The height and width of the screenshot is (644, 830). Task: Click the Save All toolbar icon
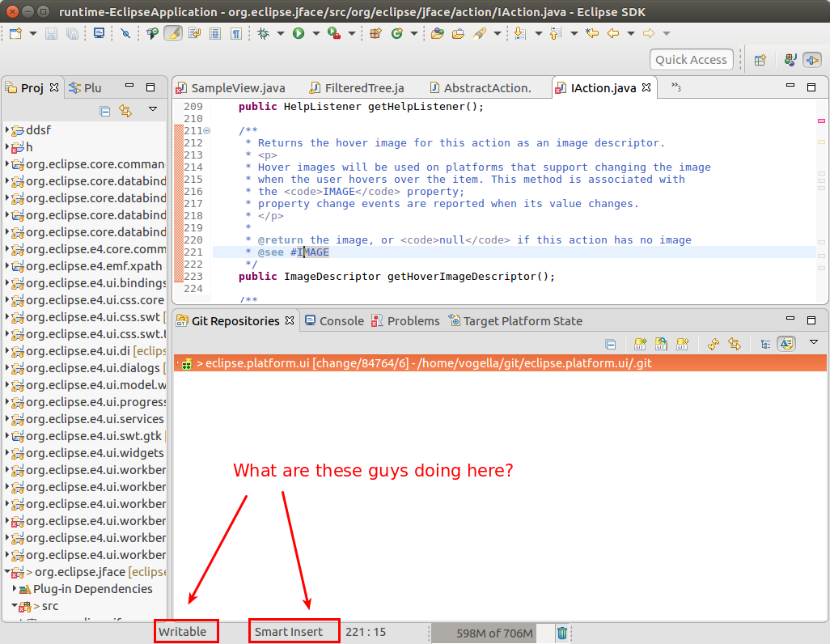click(72, 33)
